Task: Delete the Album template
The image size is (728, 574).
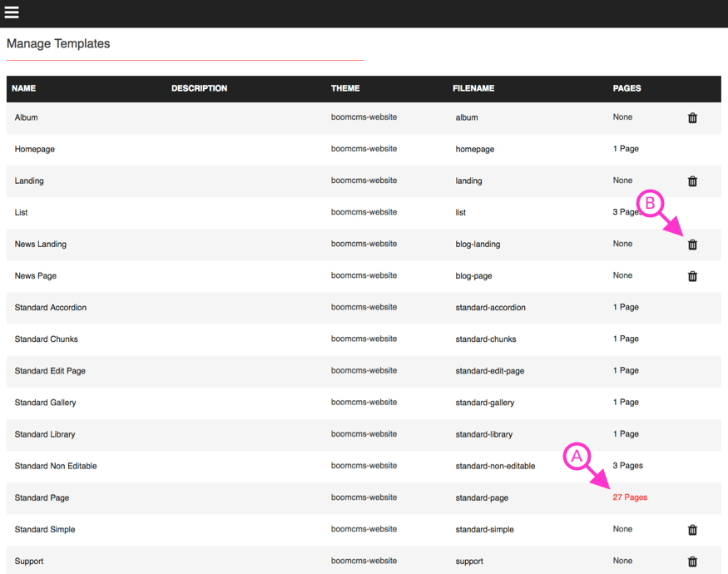Action: click(692, 117)
